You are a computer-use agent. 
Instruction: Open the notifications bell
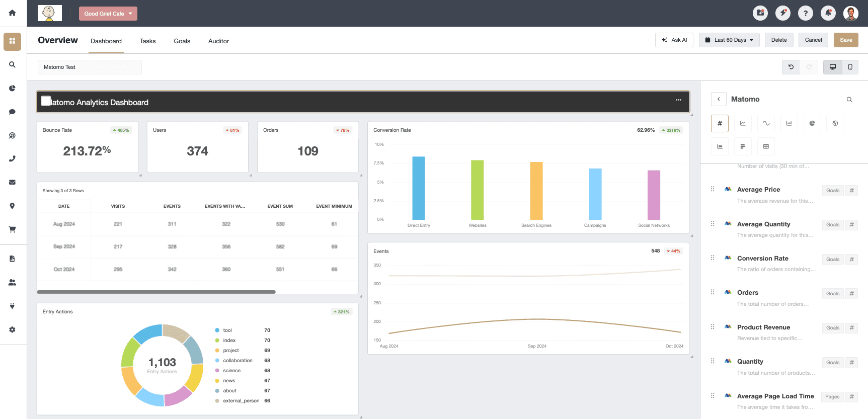coord(828,13)
